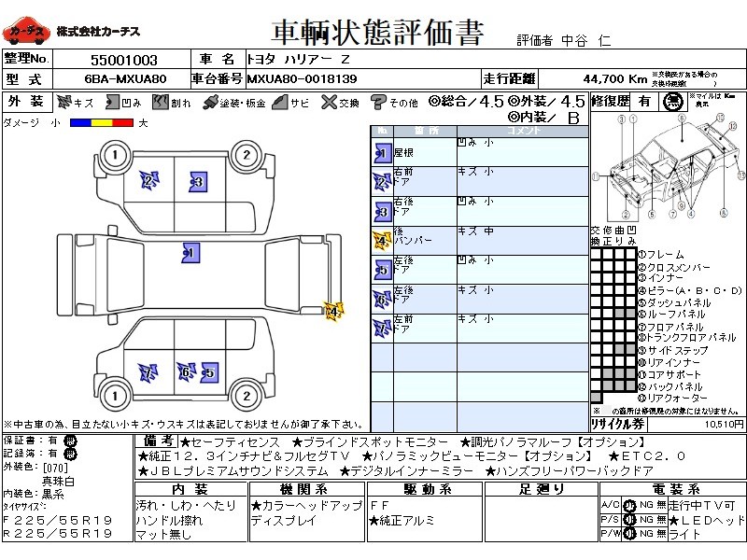
Task: Click the 整理No. field value 55001003
Action: pyautogui.click(x=117, y=59)
